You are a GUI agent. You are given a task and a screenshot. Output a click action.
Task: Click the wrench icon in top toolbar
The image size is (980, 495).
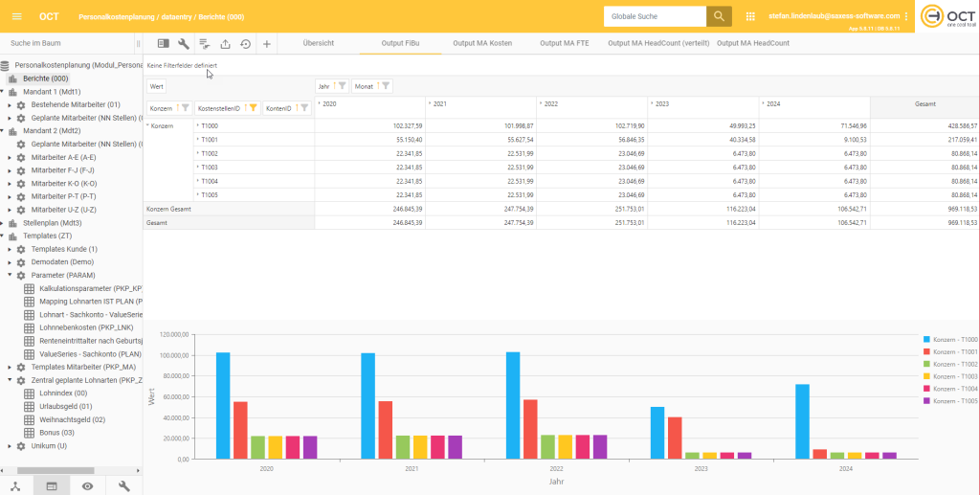click(x=184, y=43)
